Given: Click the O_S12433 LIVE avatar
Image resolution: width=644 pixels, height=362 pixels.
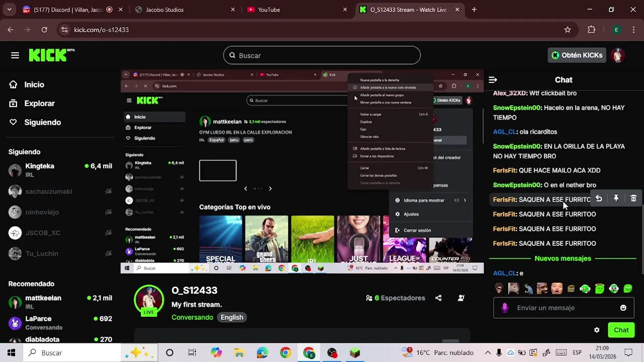Looking at the screenshot, I should [149, 300].
